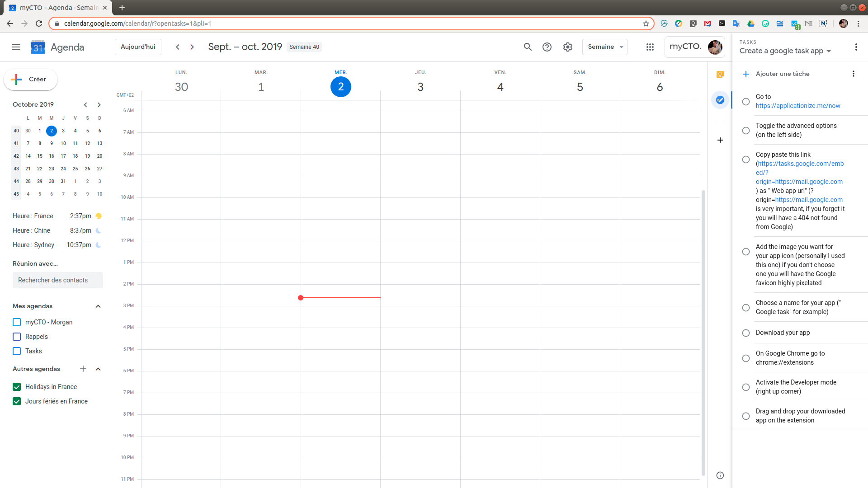Viewport: 868px width, 488px height.
Task: Enable the Rappels calendar
Action: tap(17, 337)
